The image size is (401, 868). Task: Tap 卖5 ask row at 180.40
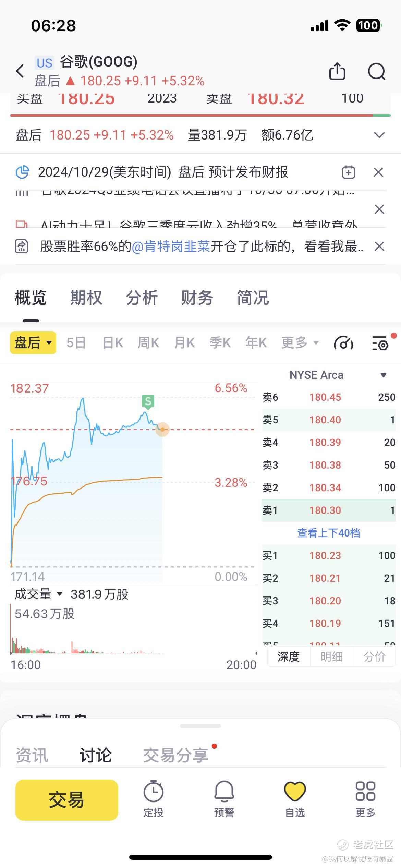pyautogui.click(x=329, y=420)
